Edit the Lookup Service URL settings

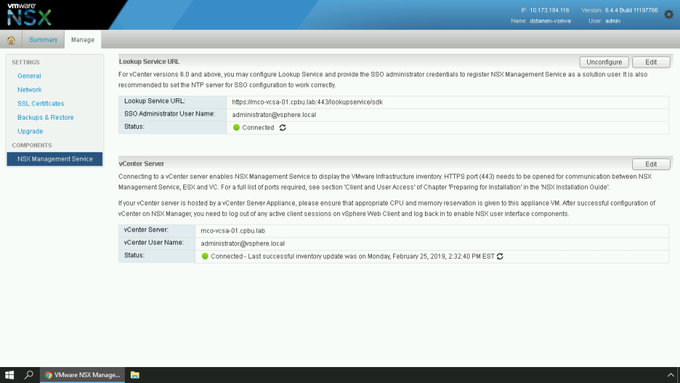point(651,62)
